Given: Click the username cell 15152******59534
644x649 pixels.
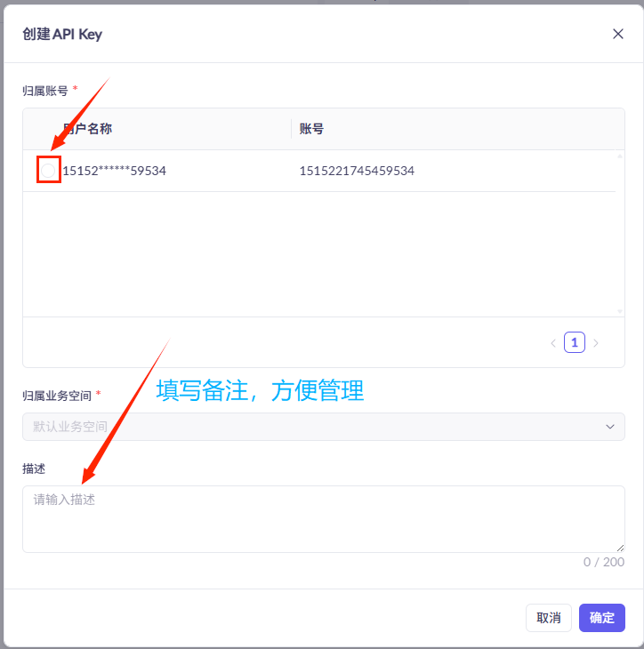Looking at the screenshot, I should (x=114, y=171).
